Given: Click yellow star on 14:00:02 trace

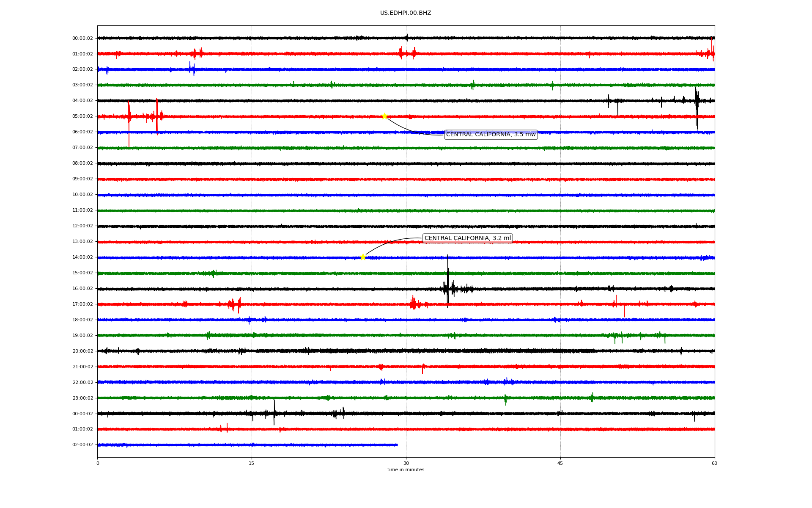Looking at the screenshot, I should coord(363,257).
